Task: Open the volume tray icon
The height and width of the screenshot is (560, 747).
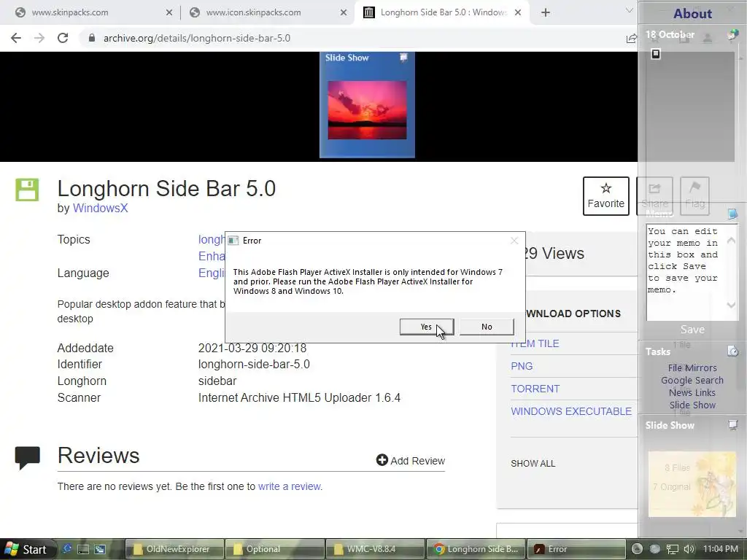Action: click(689, 549)
